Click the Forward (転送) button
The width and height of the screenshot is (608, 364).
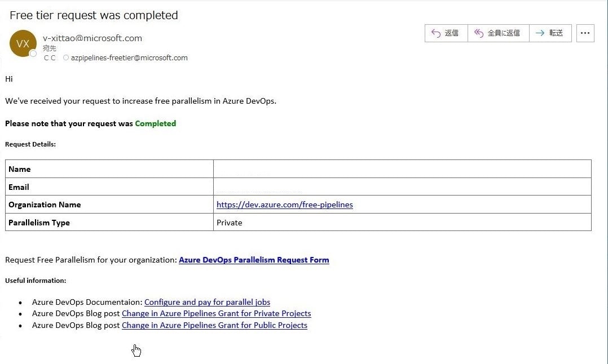[x=550, y=33]
